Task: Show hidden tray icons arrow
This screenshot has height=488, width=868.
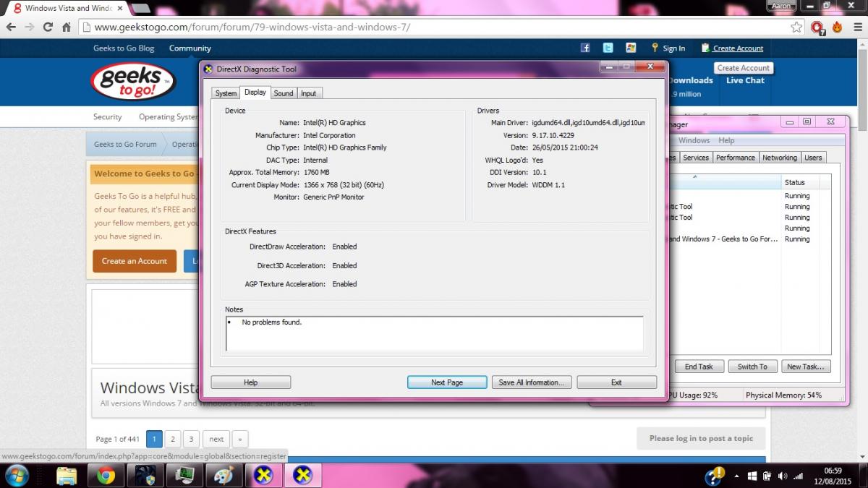Action: 736,476
